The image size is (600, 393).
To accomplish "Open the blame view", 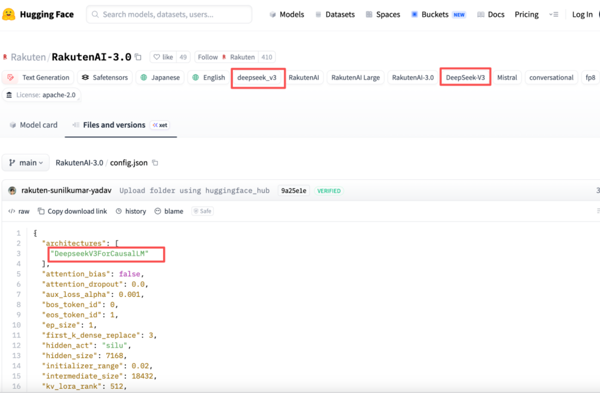I will point(169,211).
